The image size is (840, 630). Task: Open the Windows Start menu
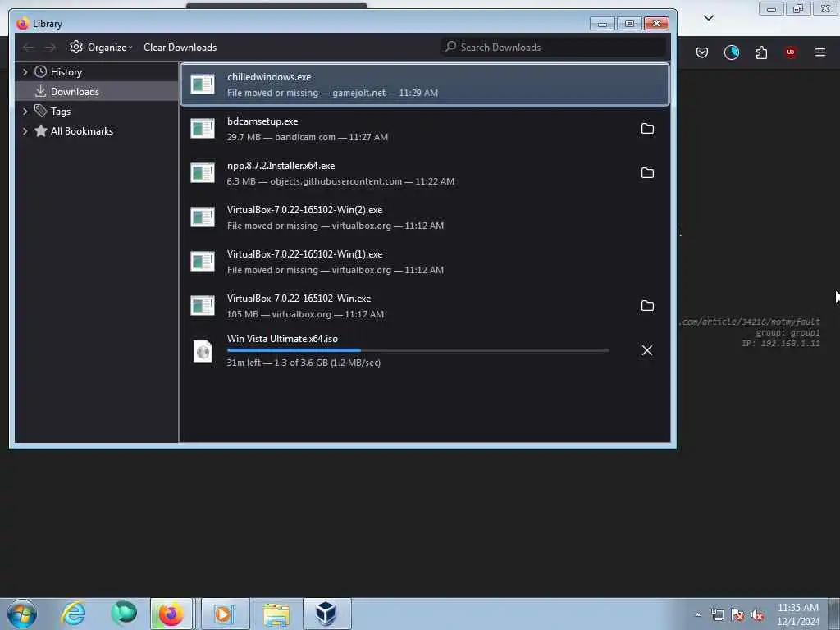click(22, 614)
